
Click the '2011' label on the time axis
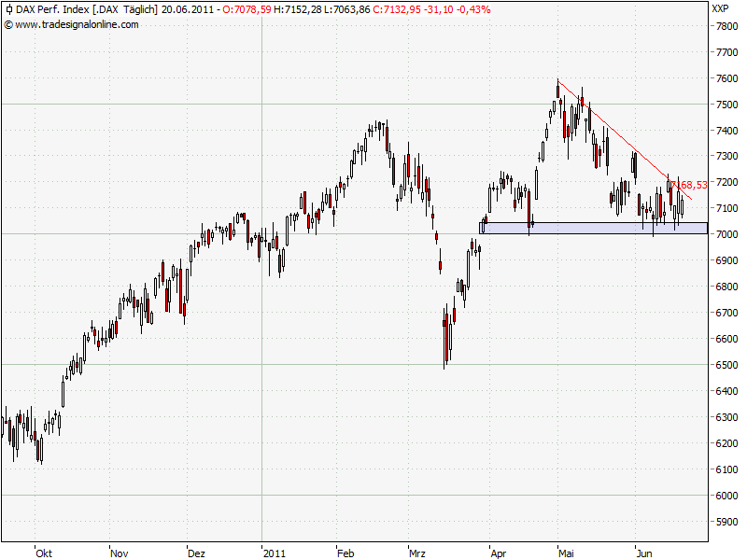(275, 553)
